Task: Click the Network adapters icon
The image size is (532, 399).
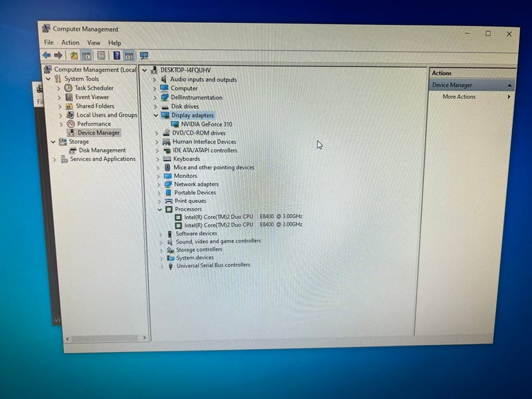Action: pos(168,184)
